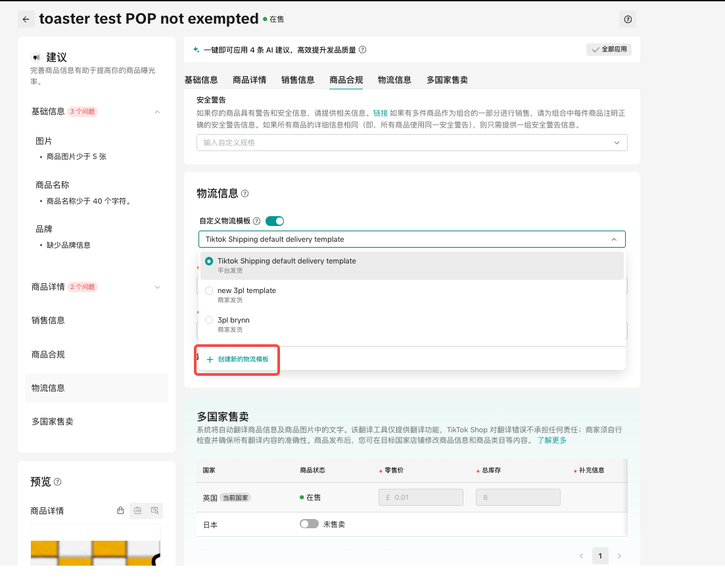The height and width of the screenshot is (588, 725).
Task: Collapse the 基础信息 suggestions section
Action: tap(157, 112)
